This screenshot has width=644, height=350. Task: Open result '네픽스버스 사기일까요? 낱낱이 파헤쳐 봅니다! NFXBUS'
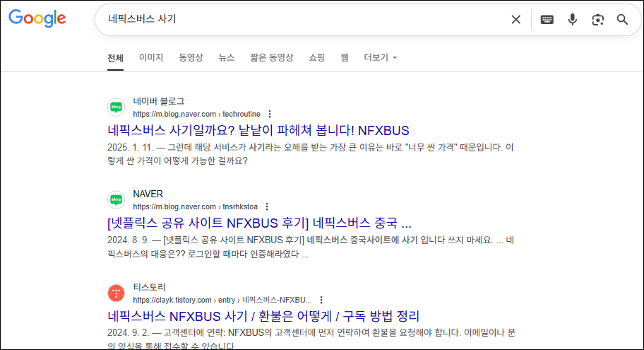pos(258,130)
